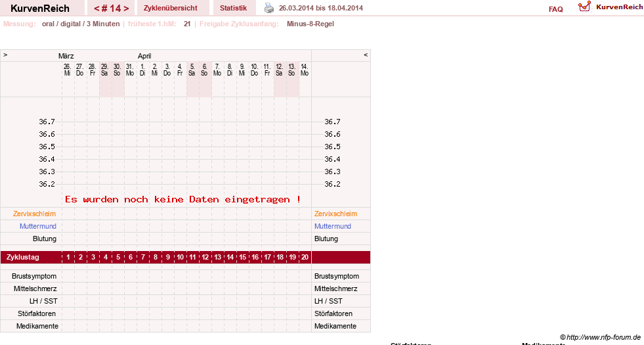The width and height of the screenshot is (644, 345).
Task: Click the 'oral / digital / 3 Minuten' value
Action: pyautogui.click(x=81, y=24)
